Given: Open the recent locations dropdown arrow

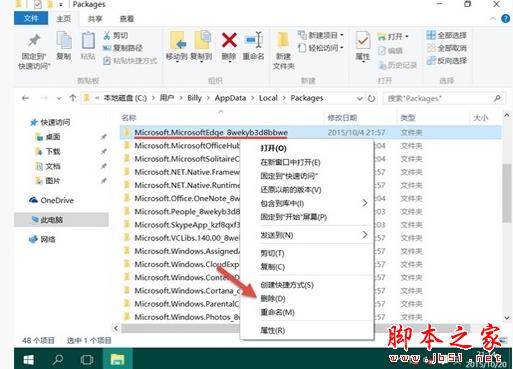Looking at the screenshot, I should click(x=59, y=98).
